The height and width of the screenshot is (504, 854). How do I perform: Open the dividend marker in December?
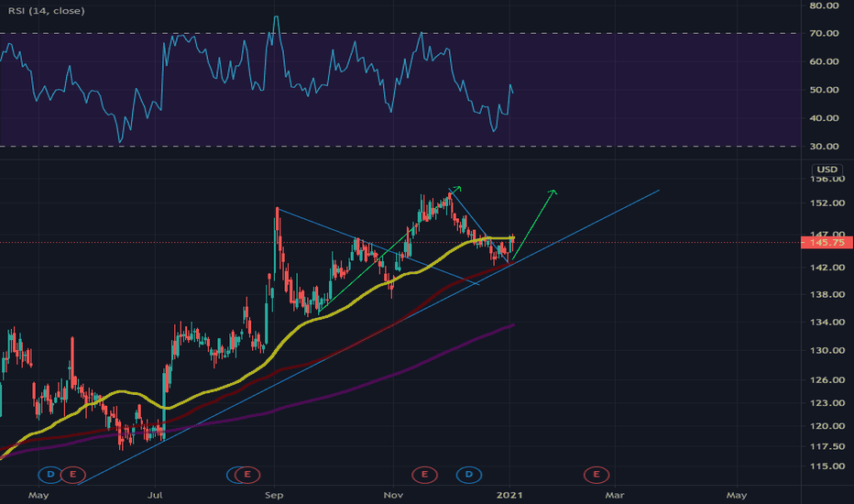[469, 475]
